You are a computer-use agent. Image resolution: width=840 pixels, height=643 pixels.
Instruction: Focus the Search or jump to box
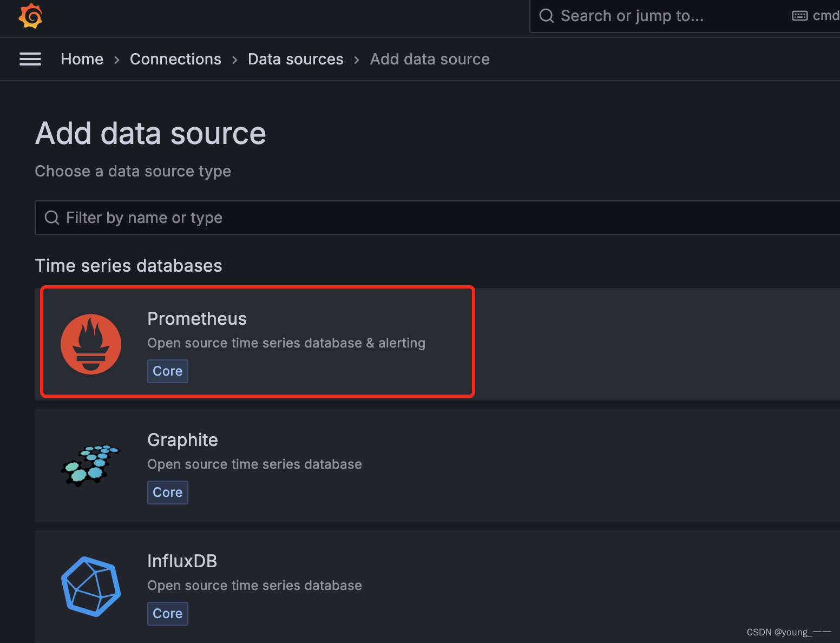pos(649,16)
